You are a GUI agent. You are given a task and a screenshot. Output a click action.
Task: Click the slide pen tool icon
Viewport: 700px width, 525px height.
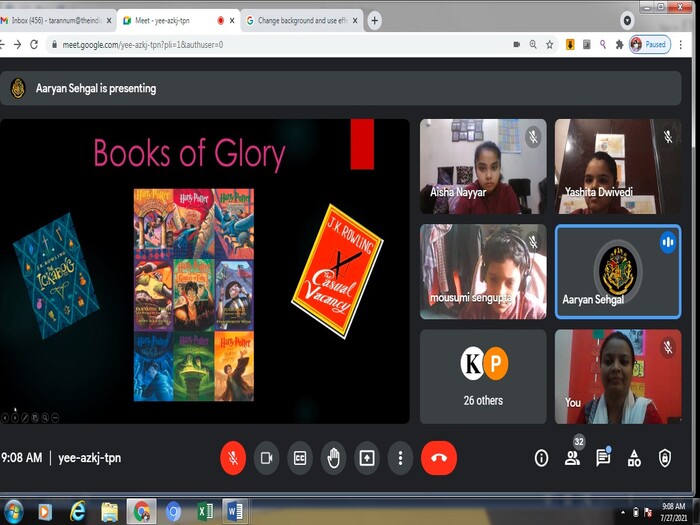(25, 418)
